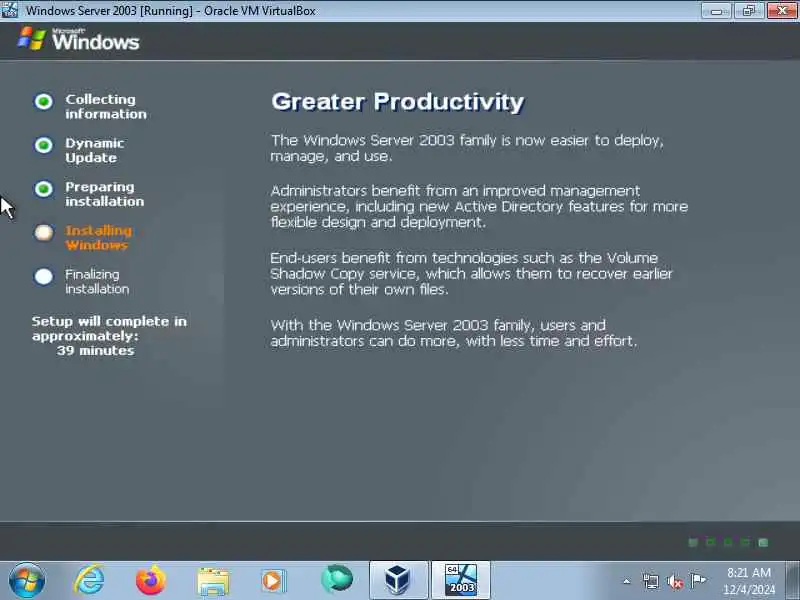This screenshot has width=800, height=600.
Task: Close the VirtualBox VM window
Action: [x=782, y=10]
